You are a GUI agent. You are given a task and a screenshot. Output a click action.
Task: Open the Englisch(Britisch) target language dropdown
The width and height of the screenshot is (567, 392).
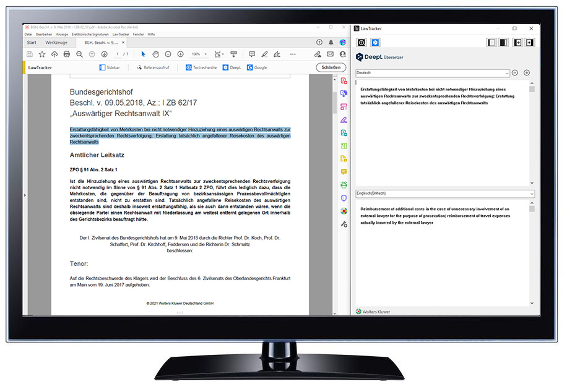click(531, 194)
